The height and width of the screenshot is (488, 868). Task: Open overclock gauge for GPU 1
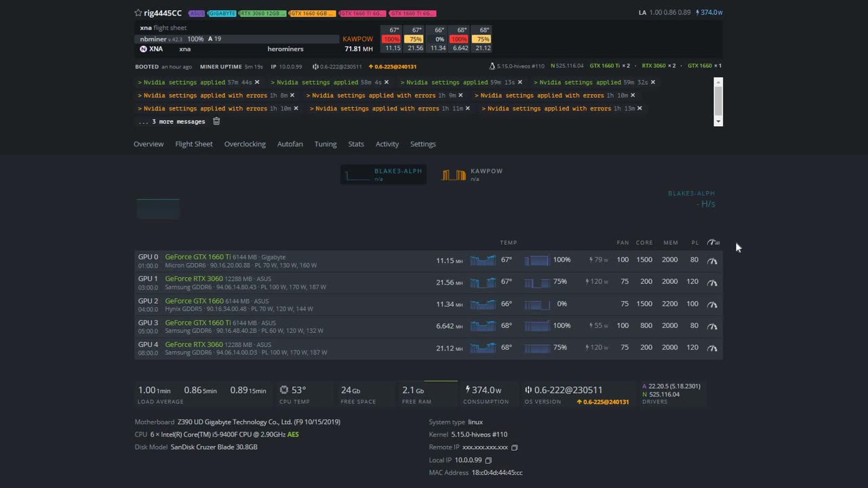coord(712,282)
